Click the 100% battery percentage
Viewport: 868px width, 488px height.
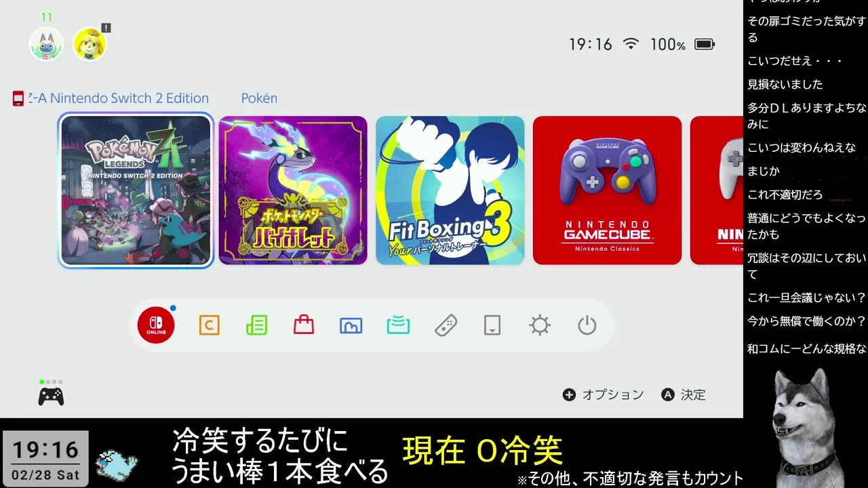(667, 44)
